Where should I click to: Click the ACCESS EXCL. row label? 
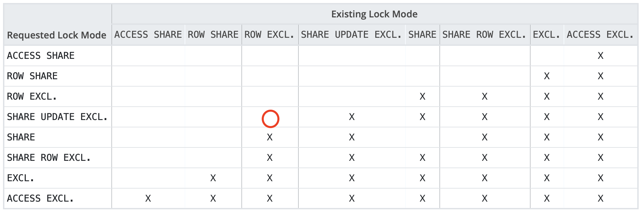(x=41, y=199)
